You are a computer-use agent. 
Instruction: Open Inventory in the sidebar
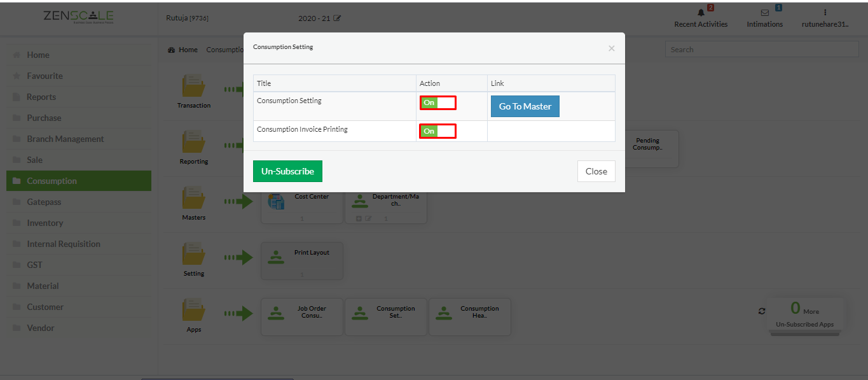pos(79,223)
